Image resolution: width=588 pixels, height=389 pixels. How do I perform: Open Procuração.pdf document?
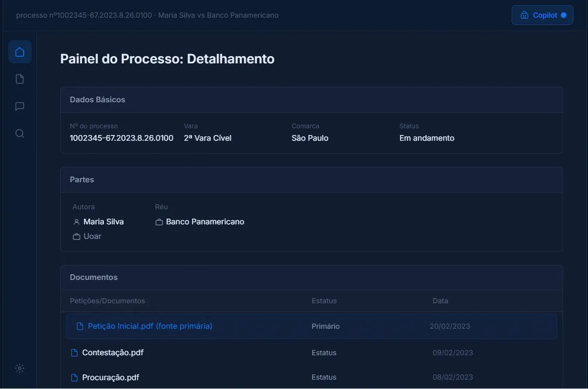[111, 378]
